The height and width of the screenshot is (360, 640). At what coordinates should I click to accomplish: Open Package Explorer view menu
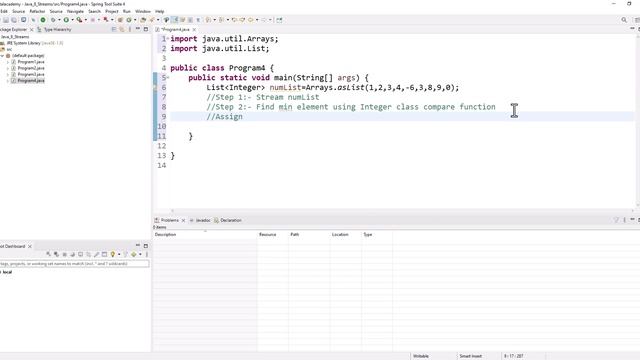point(130,29)
